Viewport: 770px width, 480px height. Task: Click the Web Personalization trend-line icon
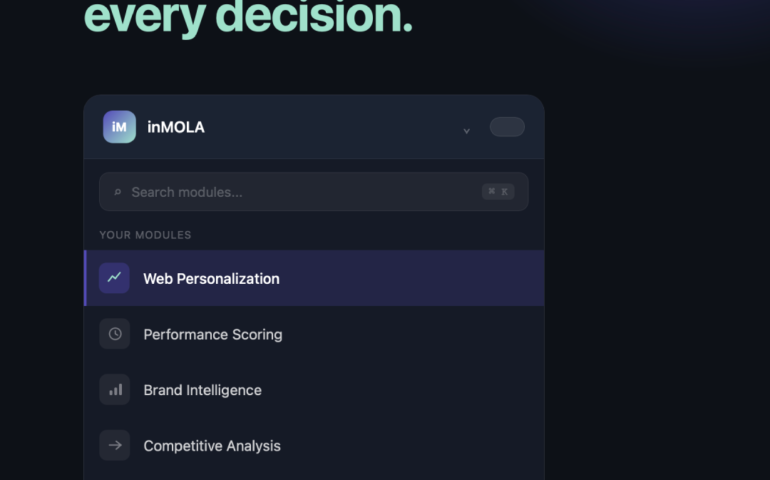(x=115, y=278)
